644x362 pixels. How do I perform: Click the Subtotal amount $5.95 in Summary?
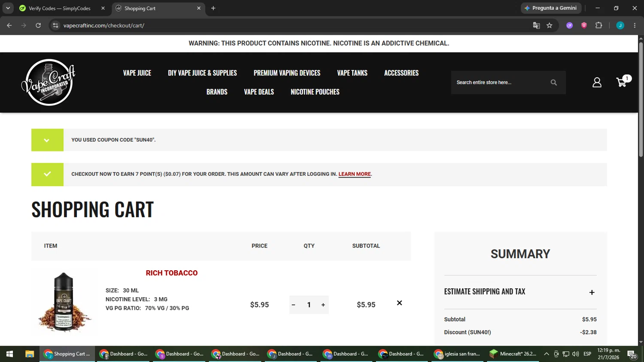point(589,320)
